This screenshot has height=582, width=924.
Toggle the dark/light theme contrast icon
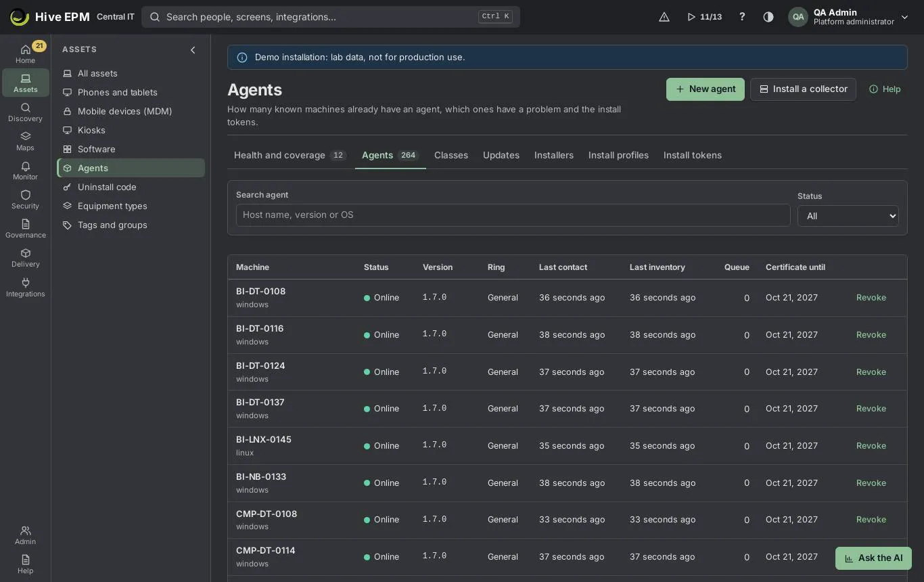pos(768,17)
